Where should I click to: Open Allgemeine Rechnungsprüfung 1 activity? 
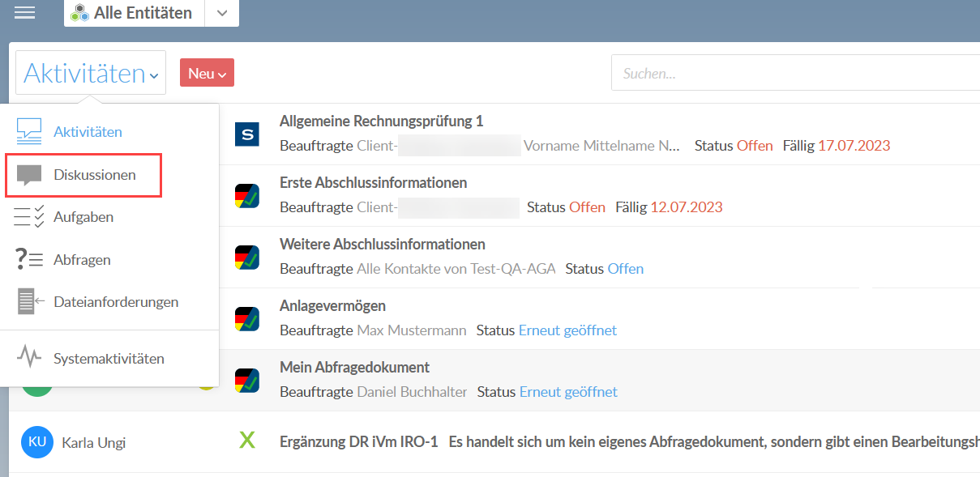(x=381, y=121)
